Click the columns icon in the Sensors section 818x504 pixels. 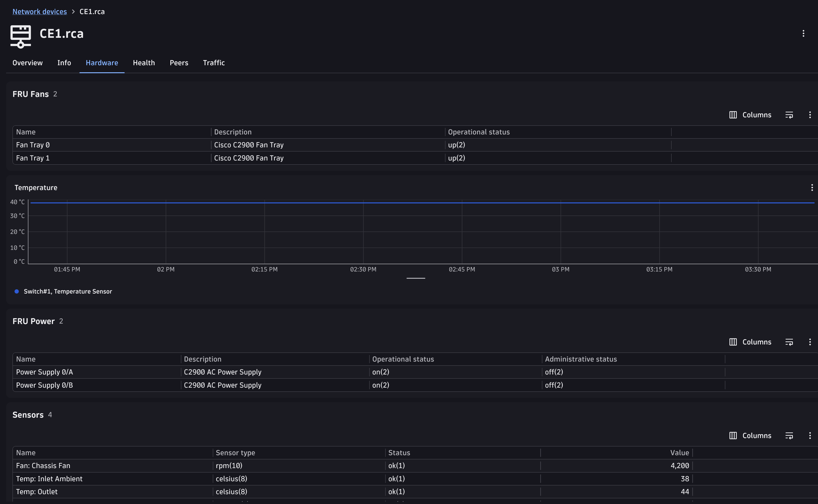click(733, 435)
